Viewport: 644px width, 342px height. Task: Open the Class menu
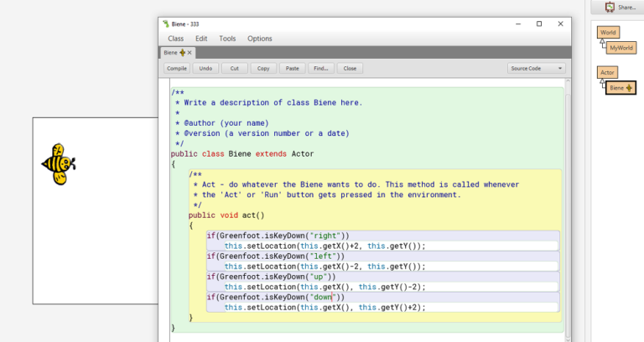pos(175,39)
